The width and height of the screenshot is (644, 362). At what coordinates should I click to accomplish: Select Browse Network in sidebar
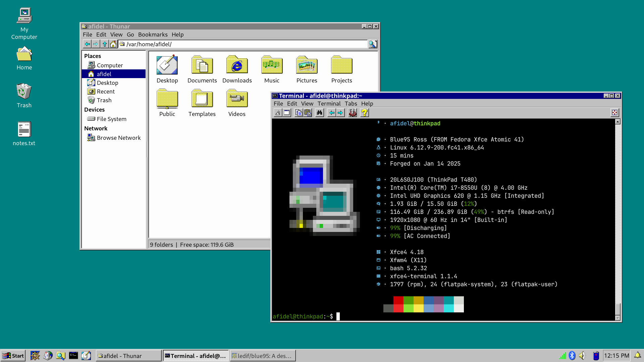[x=118, y=138]
